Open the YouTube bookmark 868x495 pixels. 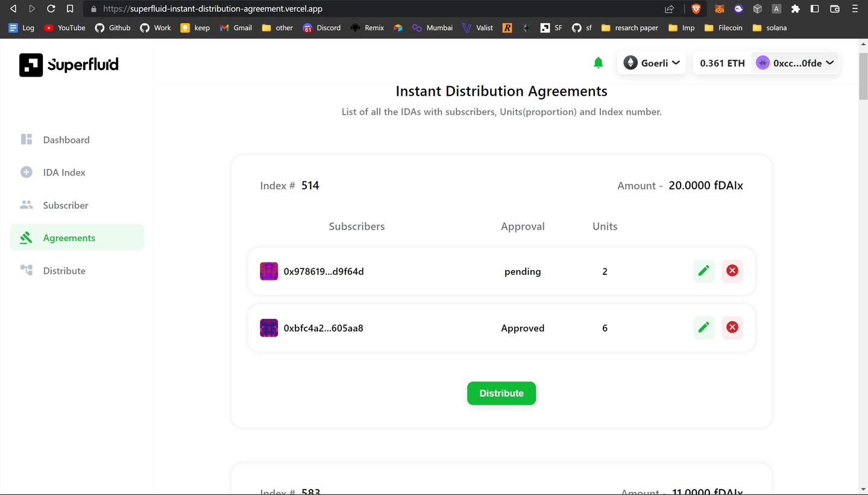coord(64,28)
